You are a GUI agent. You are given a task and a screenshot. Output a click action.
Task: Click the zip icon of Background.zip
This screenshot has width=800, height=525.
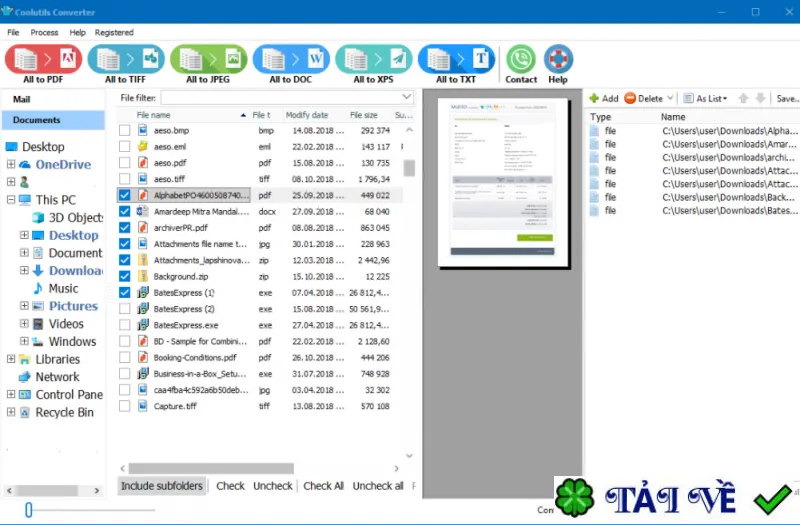click(x=143, y=276)
